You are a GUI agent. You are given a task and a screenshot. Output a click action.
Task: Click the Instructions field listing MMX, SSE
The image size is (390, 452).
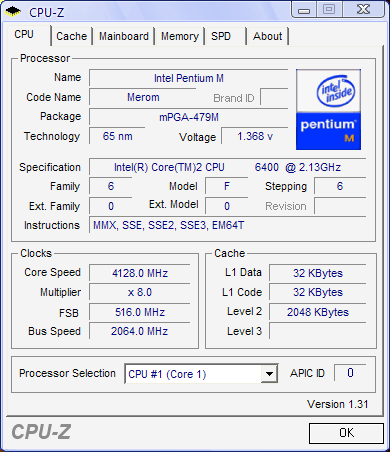coord(228,225)
